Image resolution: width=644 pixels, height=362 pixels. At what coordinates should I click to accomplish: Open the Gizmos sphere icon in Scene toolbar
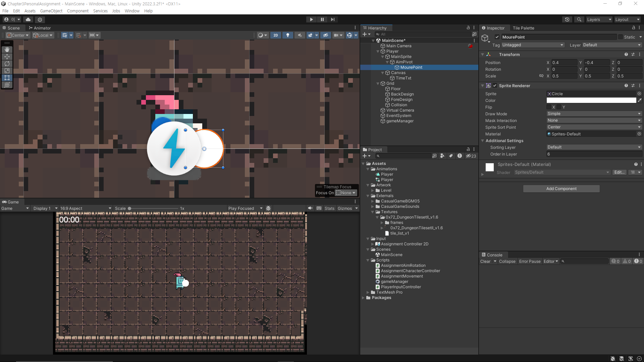tap(349, 35)
